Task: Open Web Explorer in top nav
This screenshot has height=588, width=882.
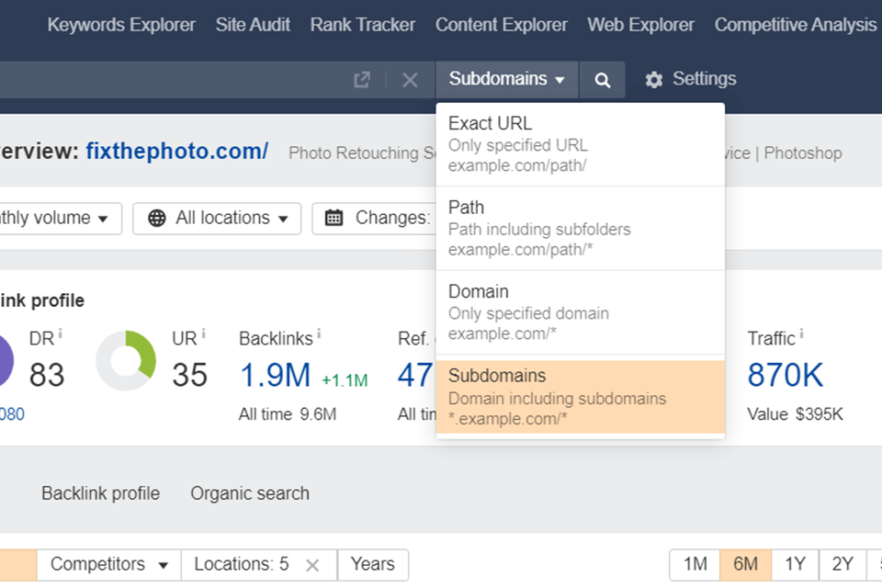Action: [640, 25]
